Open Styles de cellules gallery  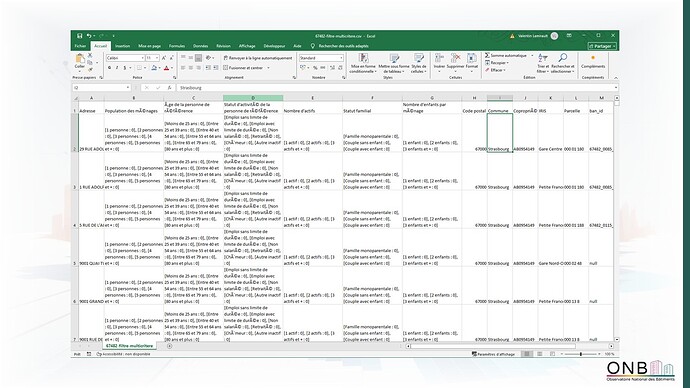[x=418, y=63]
